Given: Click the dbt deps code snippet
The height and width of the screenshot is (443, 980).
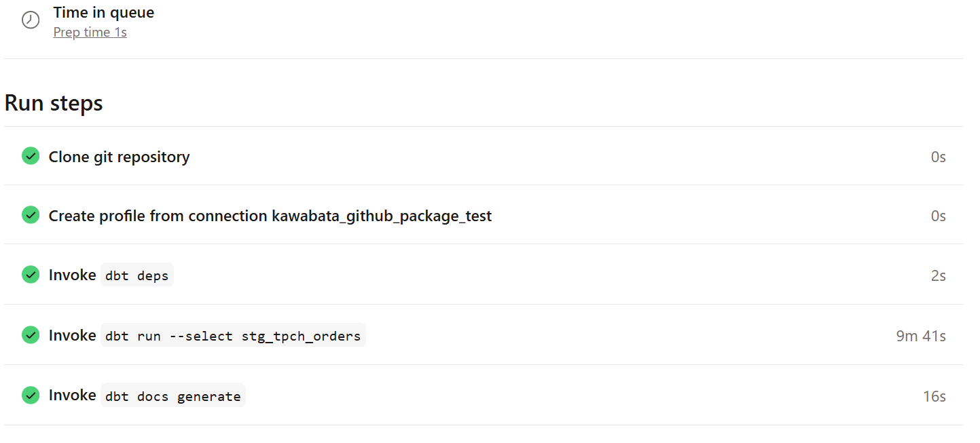Looking at the screenshot, I should coord(137,275).
